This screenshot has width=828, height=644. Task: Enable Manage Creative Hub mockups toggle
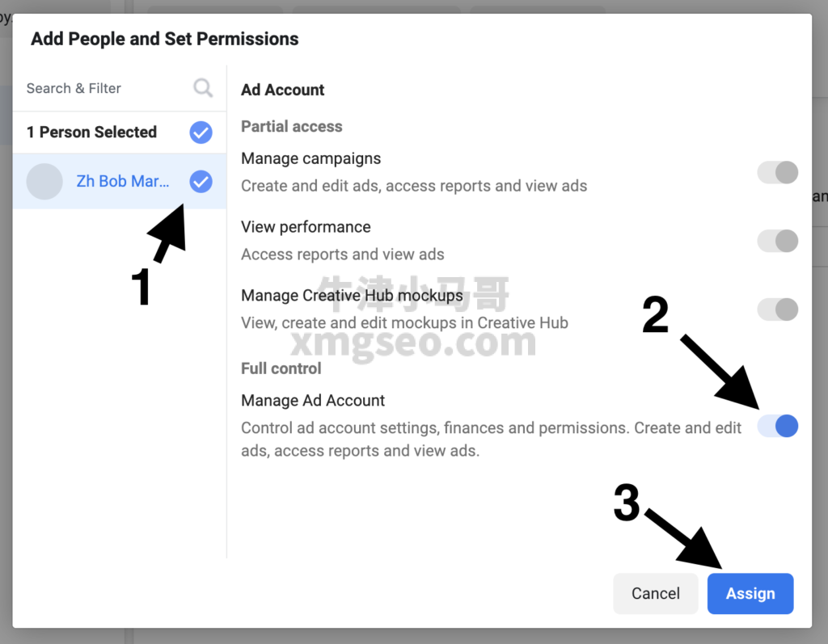click(777, 309)
